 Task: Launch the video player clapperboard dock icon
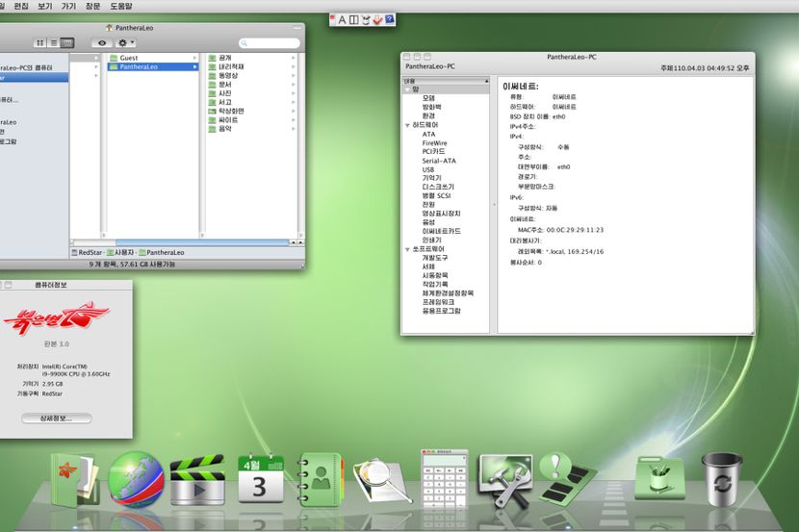(x=197, y=479)
